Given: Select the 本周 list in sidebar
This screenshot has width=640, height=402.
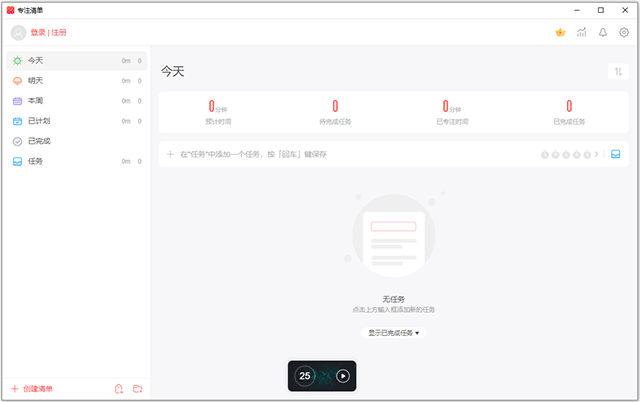Looking at the screenshot, I should (77, 101).
